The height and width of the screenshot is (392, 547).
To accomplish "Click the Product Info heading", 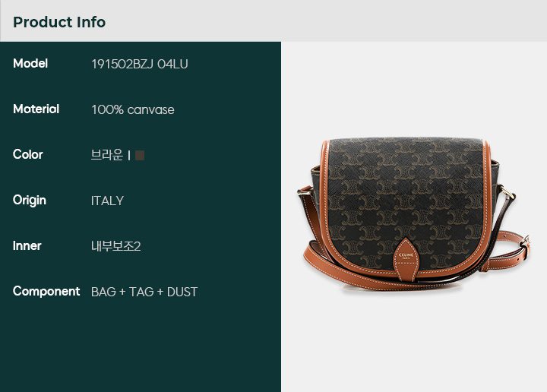I will tap(59, 22).
